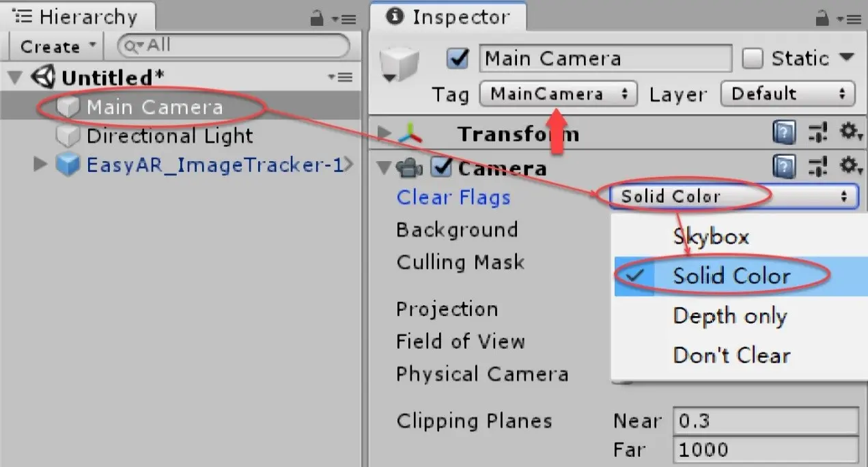Screen dimensions: 868x467
Task: Click the Hierarchy search field
Action: click(233, 46)
